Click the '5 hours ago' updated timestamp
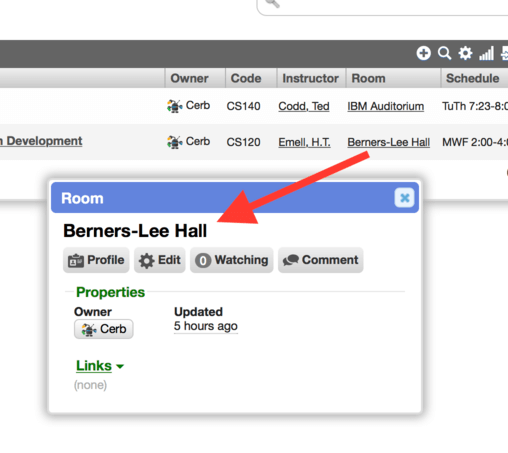508x453 pixels. coord(206,326)
